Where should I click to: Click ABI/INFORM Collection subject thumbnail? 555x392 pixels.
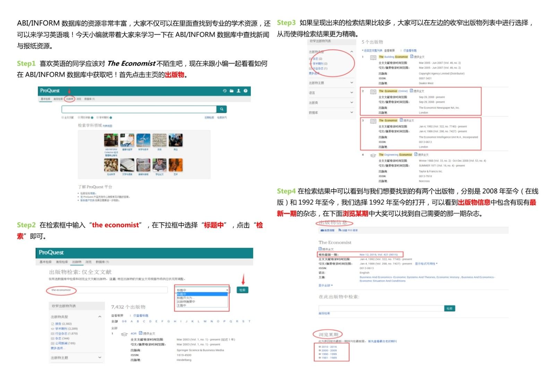click(x=111, y=140)
